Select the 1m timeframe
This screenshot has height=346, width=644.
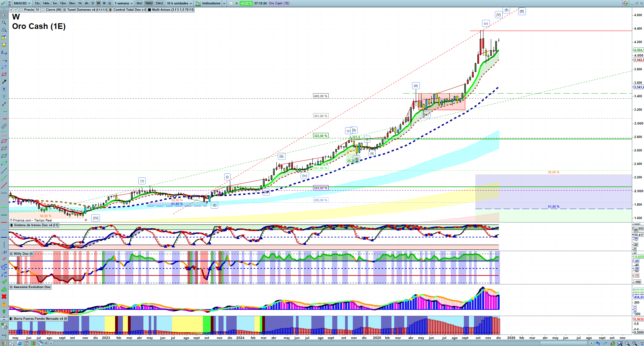(x=55, y=3)
